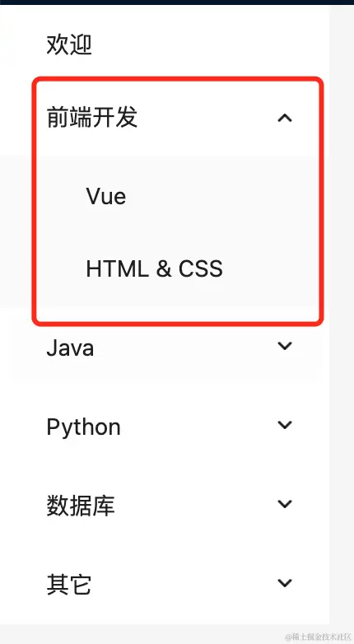Expand the Java menu via its label
This screenshot has width=354, height=644.
pos(70,348)
